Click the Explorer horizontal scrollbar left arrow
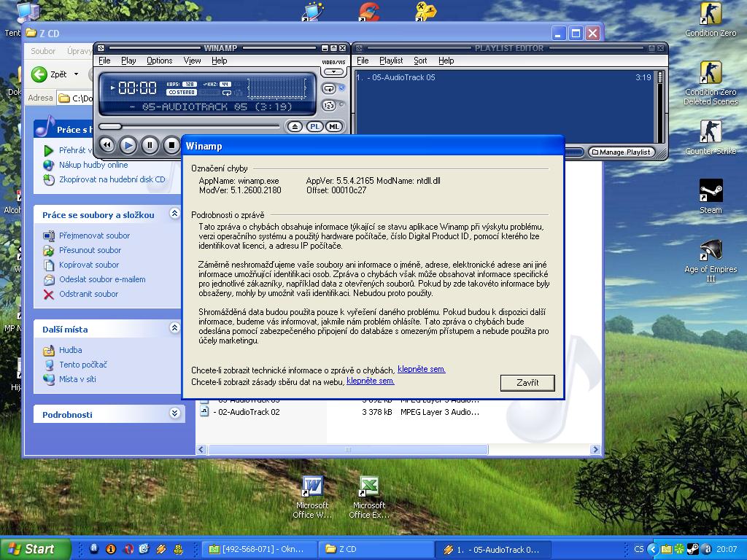 coord(201,449)
